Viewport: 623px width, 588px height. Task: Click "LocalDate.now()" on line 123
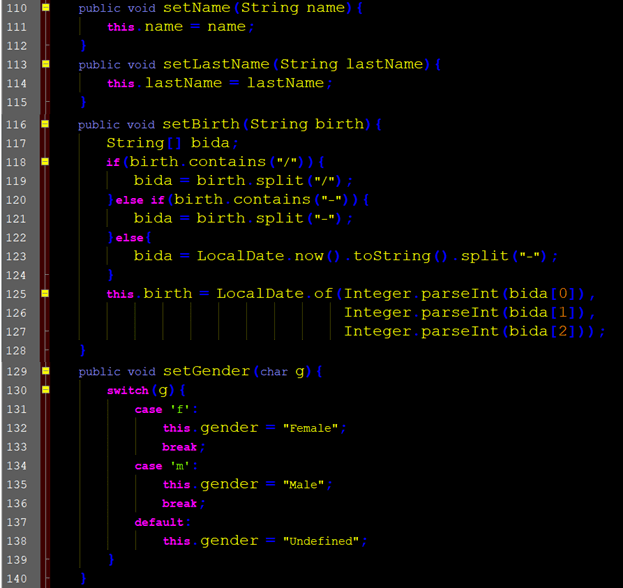click(269, 256)
